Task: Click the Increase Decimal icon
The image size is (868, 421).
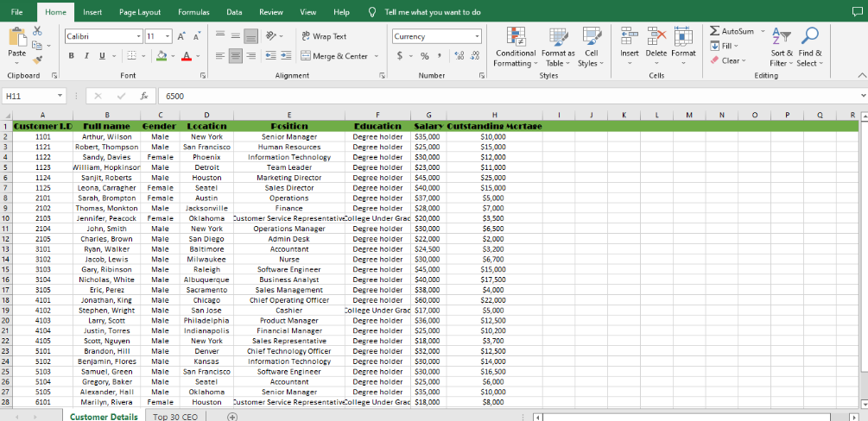Action: (x=459, y=56)
